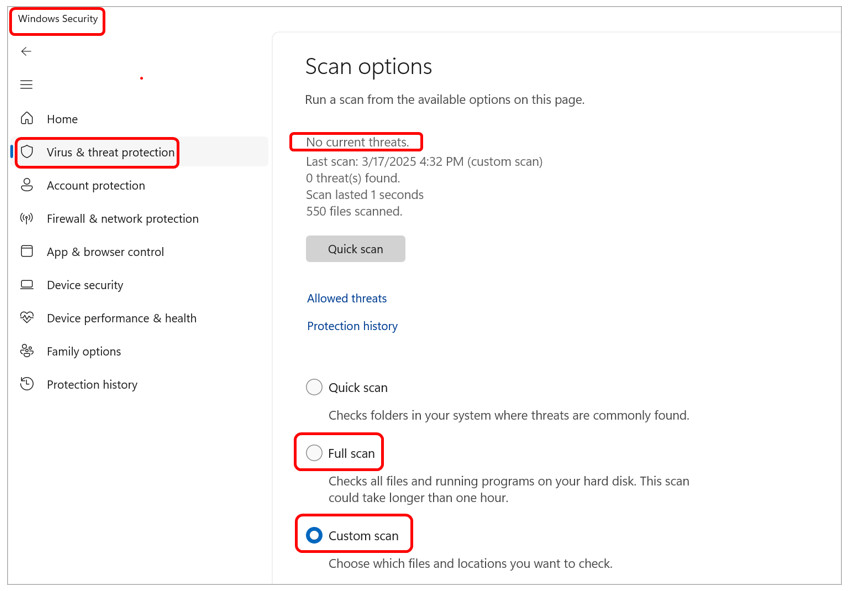Image resolution: width=849 pixels, height=591 pixels.
Task: Select the Quick scan radio button
Action: (x=314, y=388)
